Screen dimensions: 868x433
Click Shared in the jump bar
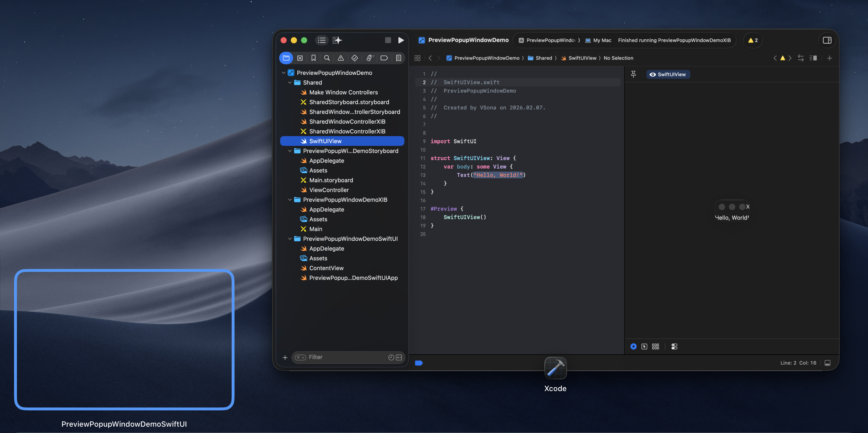pyautogui.click(x=544, y=58)
